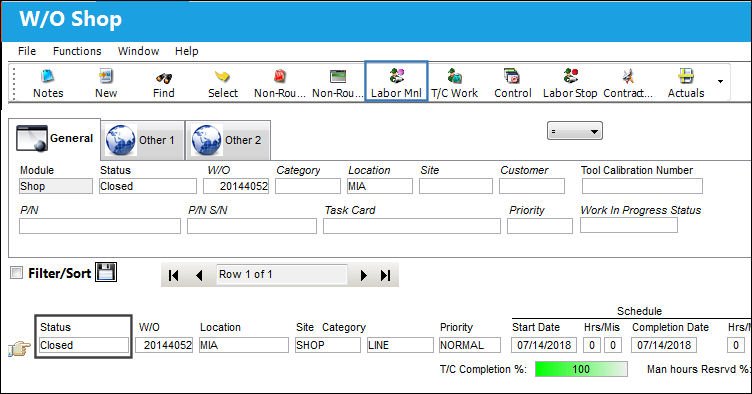Image resolution: width=752 pixels, height=394 pixels.
Task: Open the Functions menu
Action: click(x=77, y=51)
